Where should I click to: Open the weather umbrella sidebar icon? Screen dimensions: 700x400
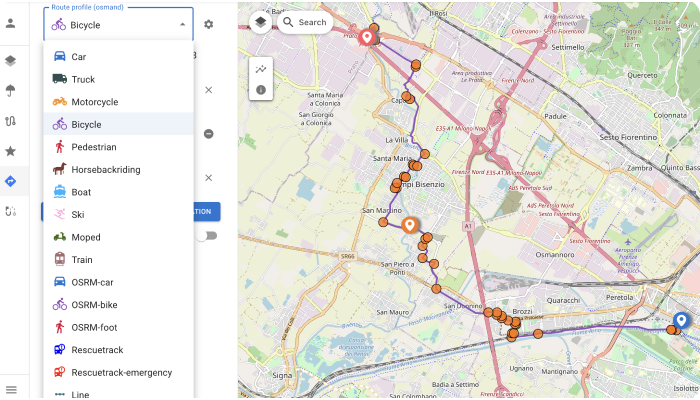pyautogui.click(x=10, y=91)
